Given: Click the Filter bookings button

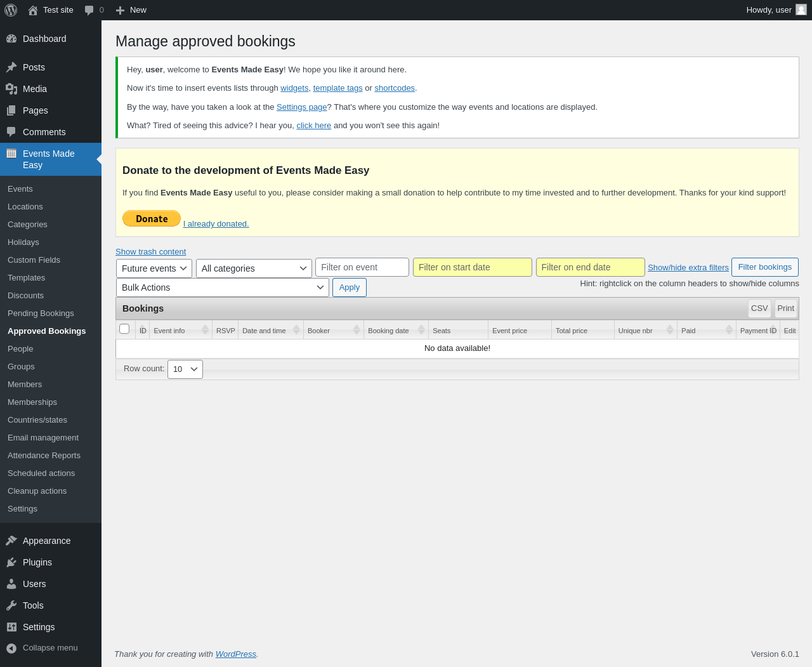Looking at the screenshot, I should pos(765,267).
